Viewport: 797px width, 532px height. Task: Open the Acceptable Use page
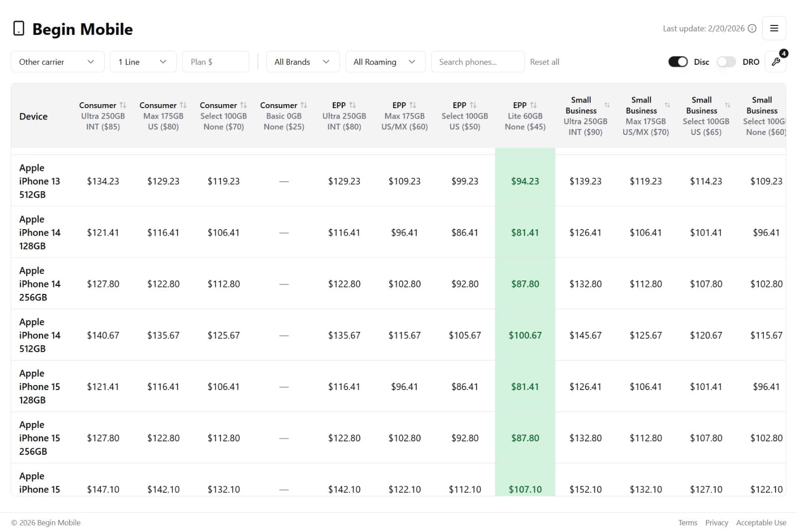pos(761,523)
